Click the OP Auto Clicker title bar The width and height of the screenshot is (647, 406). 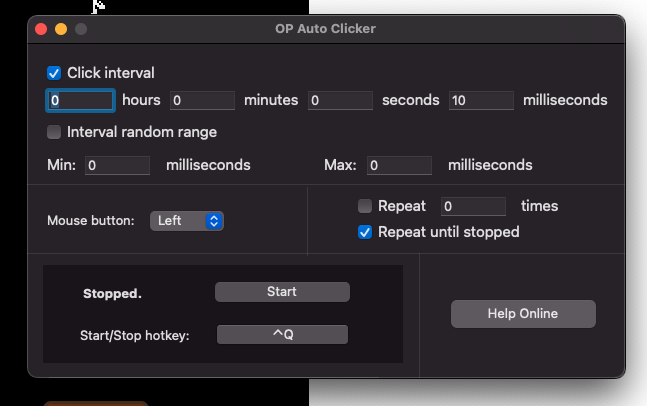tap(326, 29)
